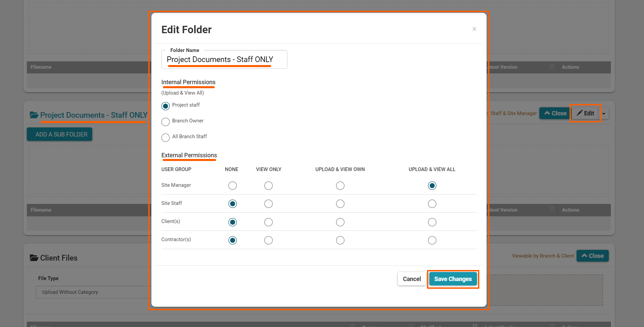644x327 pixels.
Task: Collapse the Client Files section with Close
Action: [x=592, y=256]
